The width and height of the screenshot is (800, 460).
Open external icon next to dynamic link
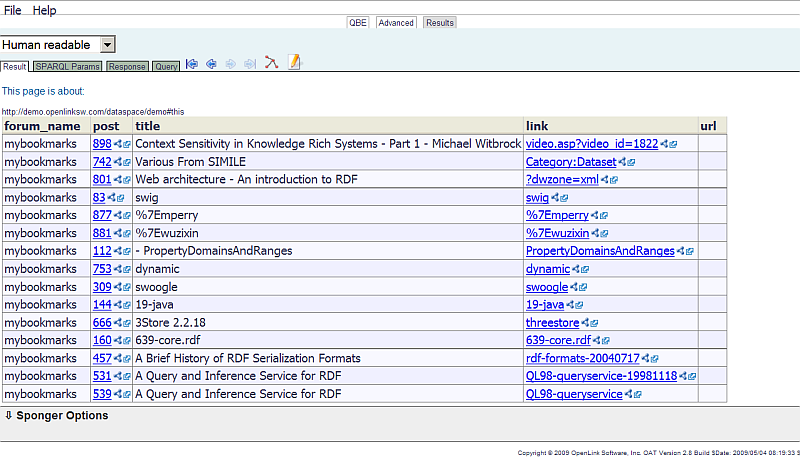point(585,270)
